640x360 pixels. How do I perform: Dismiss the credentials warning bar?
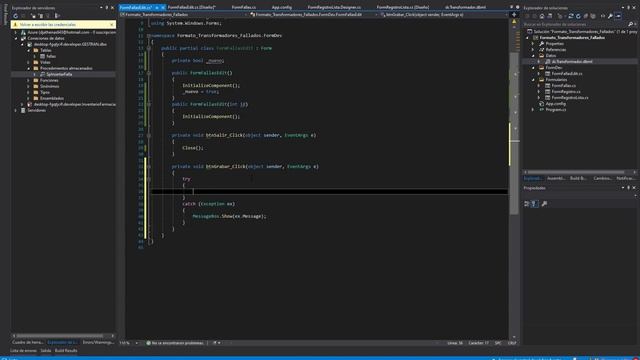pyautogui.click(x=111, y=24)
